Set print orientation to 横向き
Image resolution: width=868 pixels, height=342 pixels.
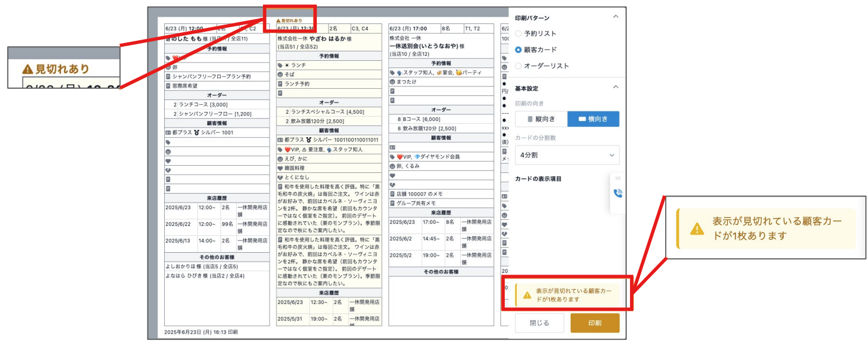pyautogui.click(x=593, y=119)
